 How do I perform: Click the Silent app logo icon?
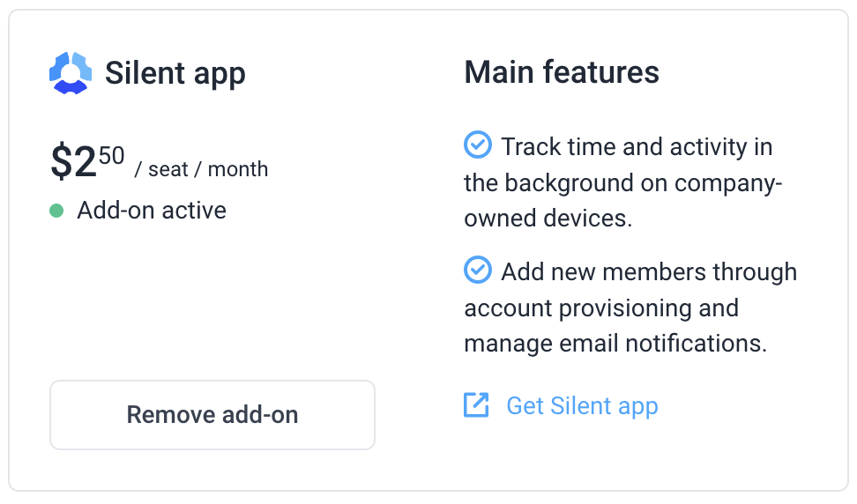coord(71,73)
